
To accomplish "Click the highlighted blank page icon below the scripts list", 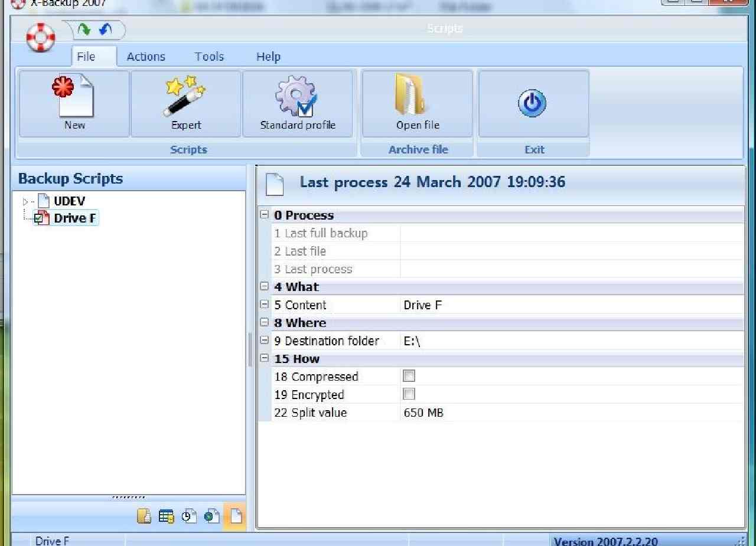I will tap(236, 516).
